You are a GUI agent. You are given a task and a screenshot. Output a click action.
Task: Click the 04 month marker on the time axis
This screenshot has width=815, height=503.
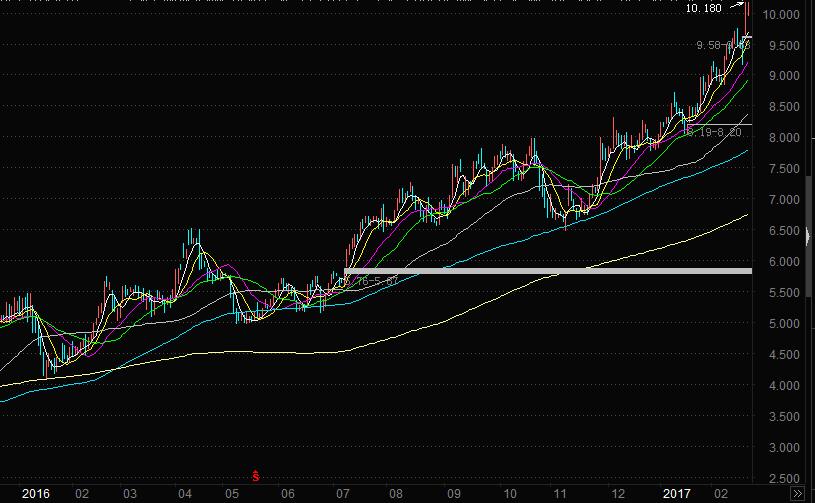click(184, 494)
